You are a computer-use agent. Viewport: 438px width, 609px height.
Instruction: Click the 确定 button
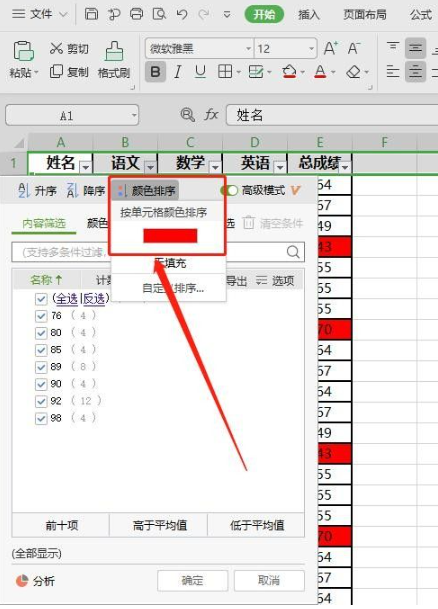point(192,580)
